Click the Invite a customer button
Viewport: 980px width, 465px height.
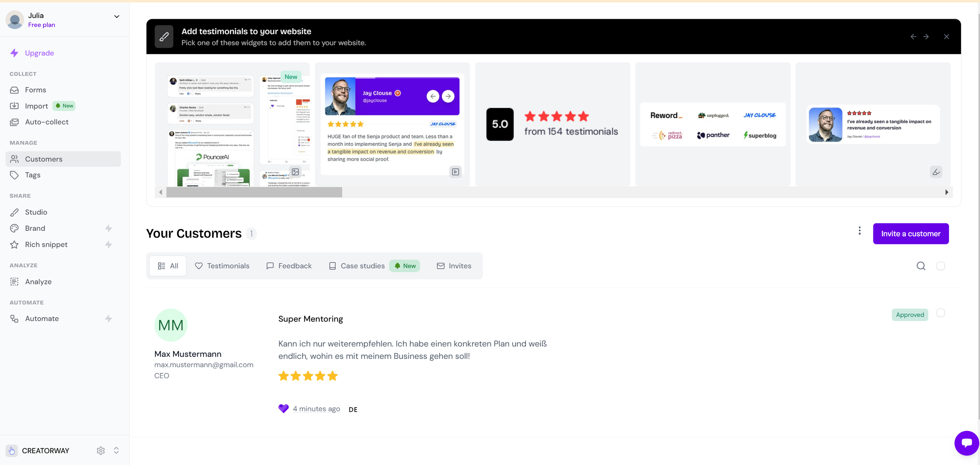point(911,233)
